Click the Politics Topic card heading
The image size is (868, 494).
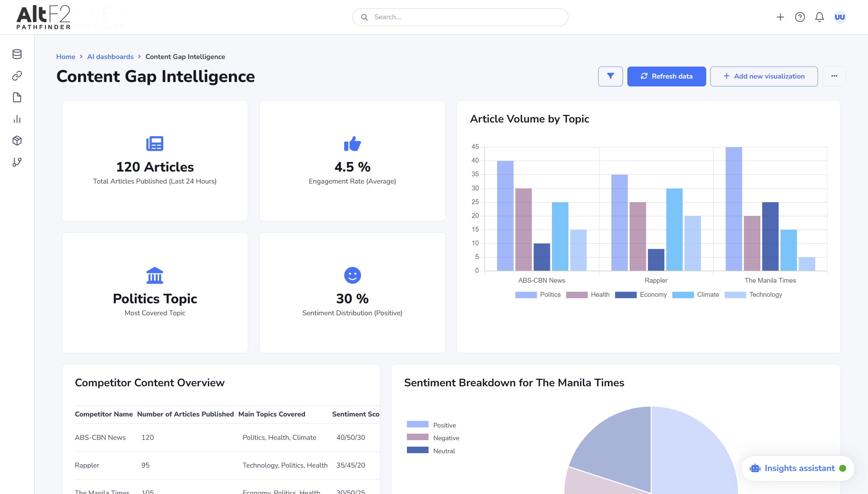(x=155, y=299)
